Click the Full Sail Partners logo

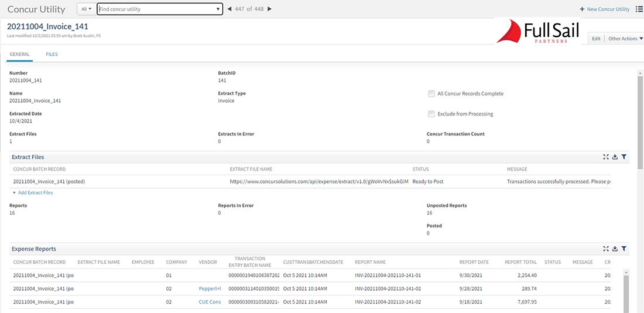[x=537, y=31]
